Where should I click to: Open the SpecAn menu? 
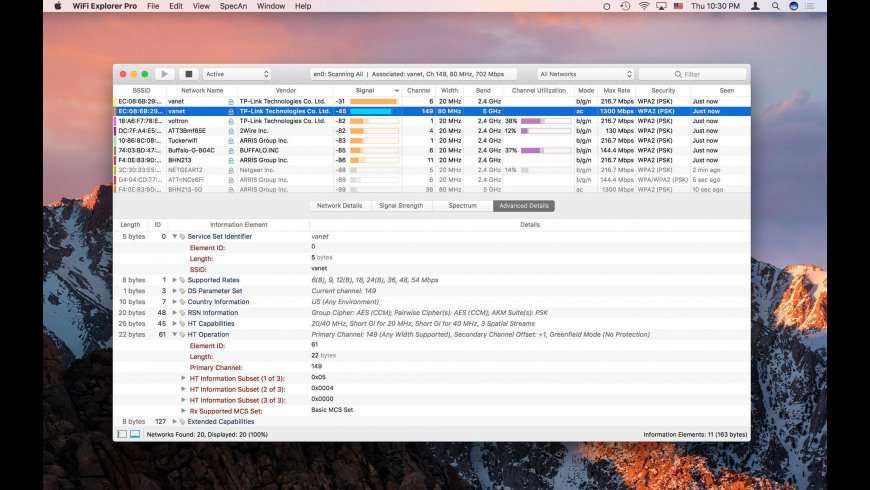[233, 6]
